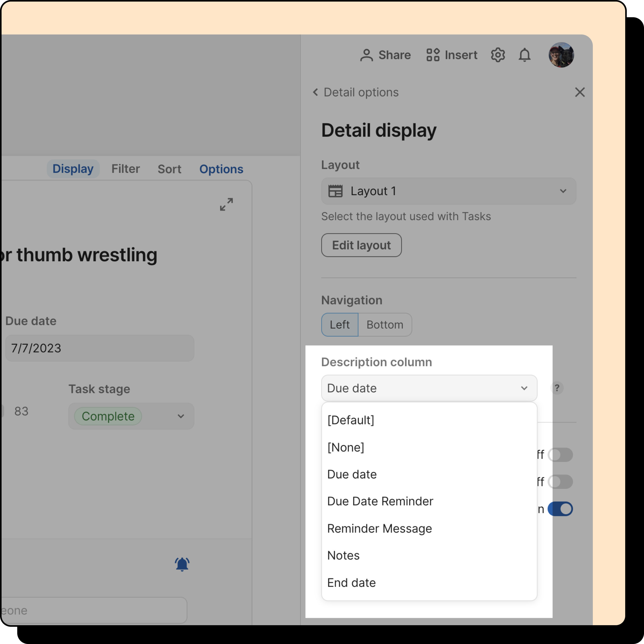Open notifications bell in header
The height and width of the screenshot is (644, 644).
pos(524,55)
